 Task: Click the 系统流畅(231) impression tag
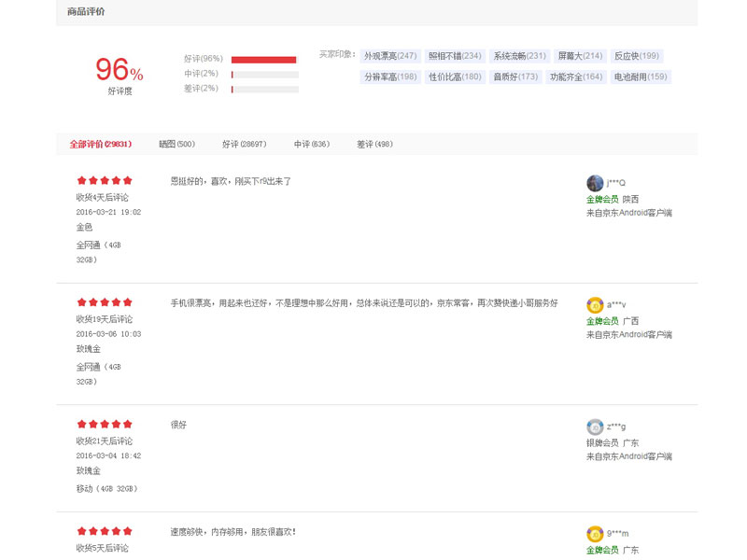click(520, 56)
